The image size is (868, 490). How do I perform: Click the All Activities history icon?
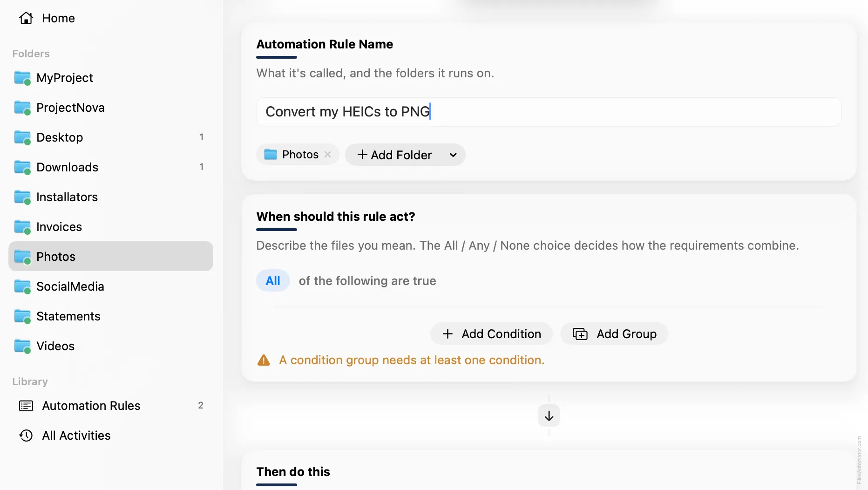click(x=26, y=436)
